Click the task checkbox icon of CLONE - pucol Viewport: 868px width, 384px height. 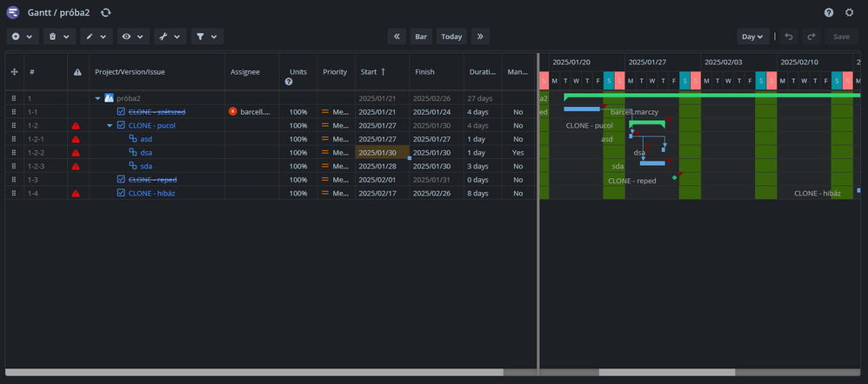pyautogui.click(x=121, y=125)
